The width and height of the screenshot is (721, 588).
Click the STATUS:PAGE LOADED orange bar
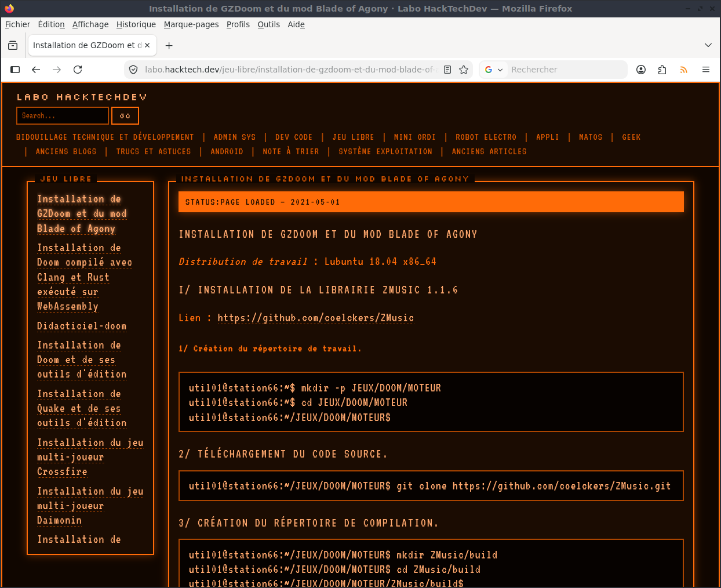tap(431, 202)
